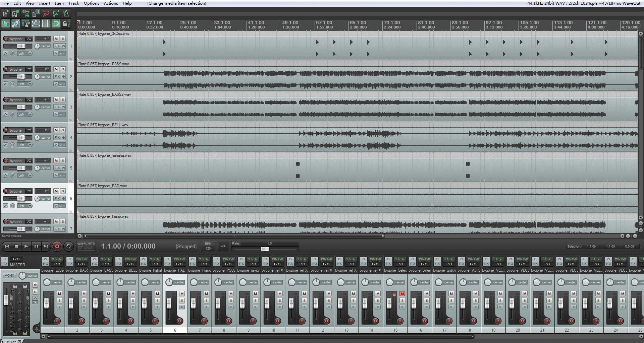This screenshot has height=343, width=644.
Task: Click the New Project toolbar icon
Action: click(x=6, y=13)
